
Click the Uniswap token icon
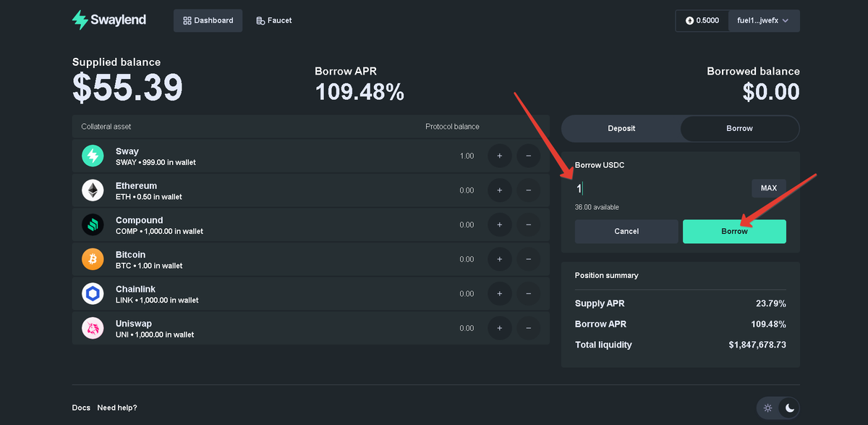(x=93, y=327)
